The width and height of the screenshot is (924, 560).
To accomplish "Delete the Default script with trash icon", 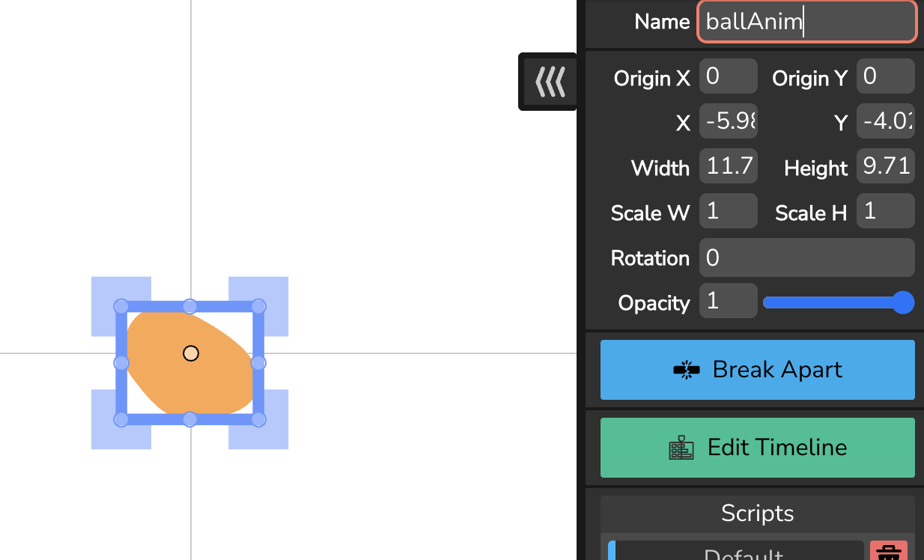I will [x=889, y=551].
